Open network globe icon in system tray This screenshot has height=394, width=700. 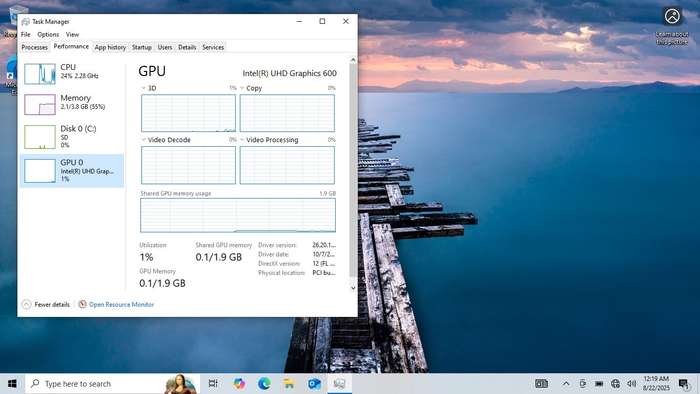pyautogui.click(x=615, y=383)
